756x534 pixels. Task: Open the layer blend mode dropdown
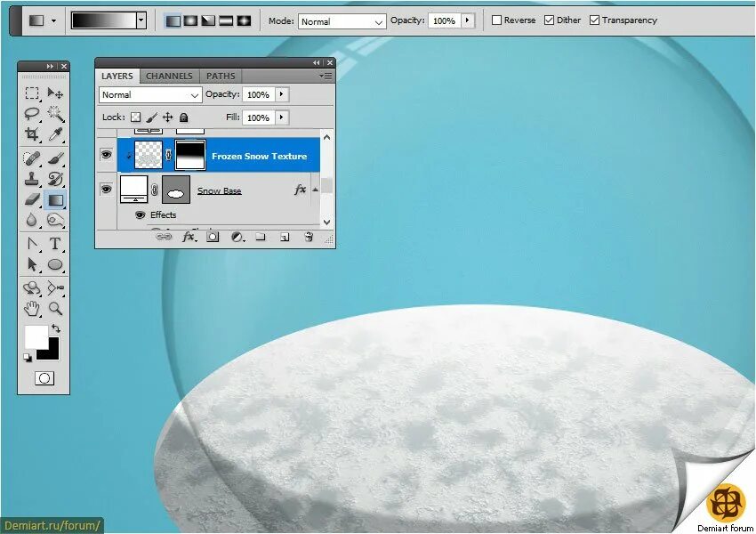tap(150, 95)
